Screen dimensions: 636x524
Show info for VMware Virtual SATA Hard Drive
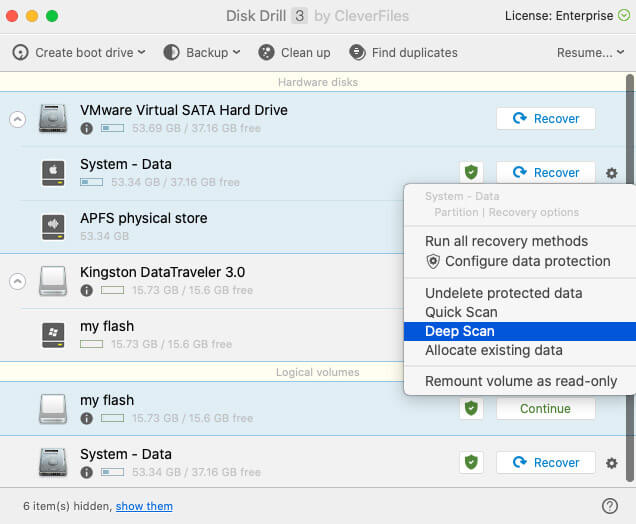tap(86, 129)
